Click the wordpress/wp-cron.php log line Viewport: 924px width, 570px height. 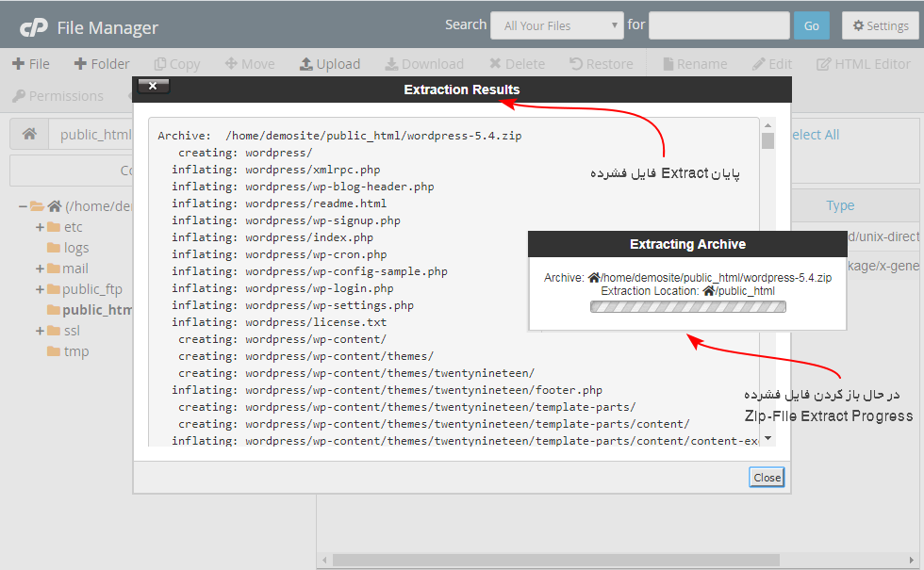279,254
